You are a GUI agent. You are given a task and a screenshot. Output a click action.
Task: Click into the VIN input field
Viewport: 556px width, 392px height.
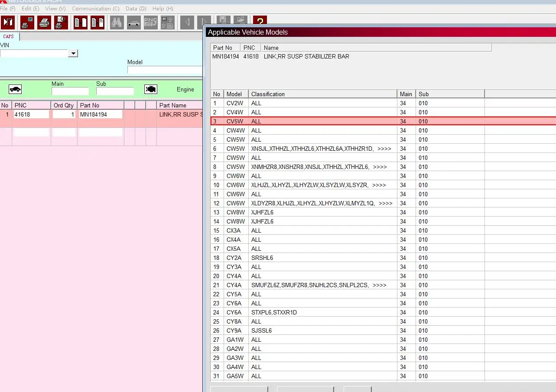coord(35,53)
